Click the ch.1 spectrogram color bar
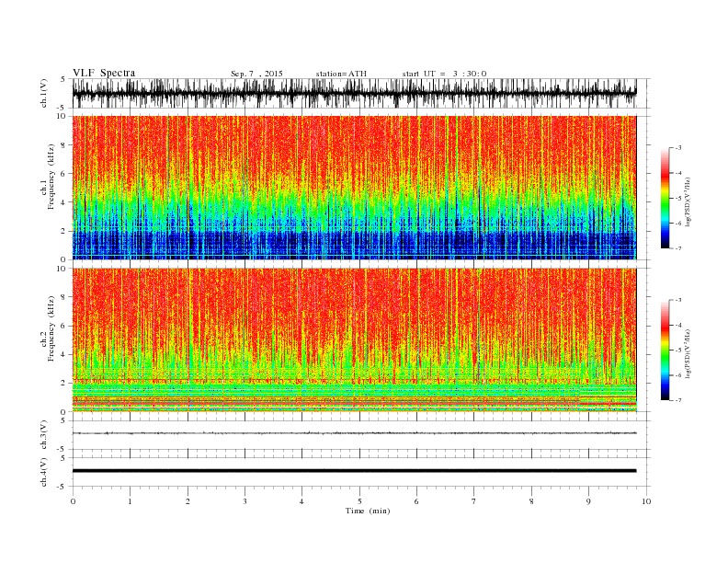The image size is (728, 563). (665, 199)
